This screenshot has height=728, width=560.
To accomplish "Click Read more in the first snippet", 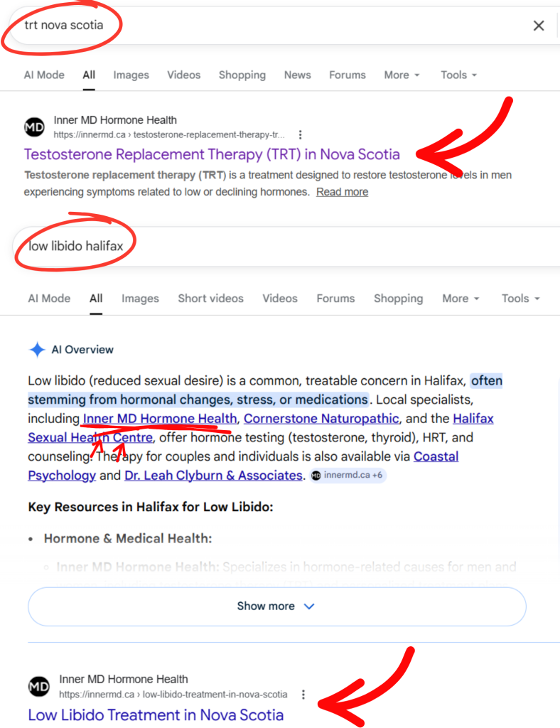I will 342,192.
